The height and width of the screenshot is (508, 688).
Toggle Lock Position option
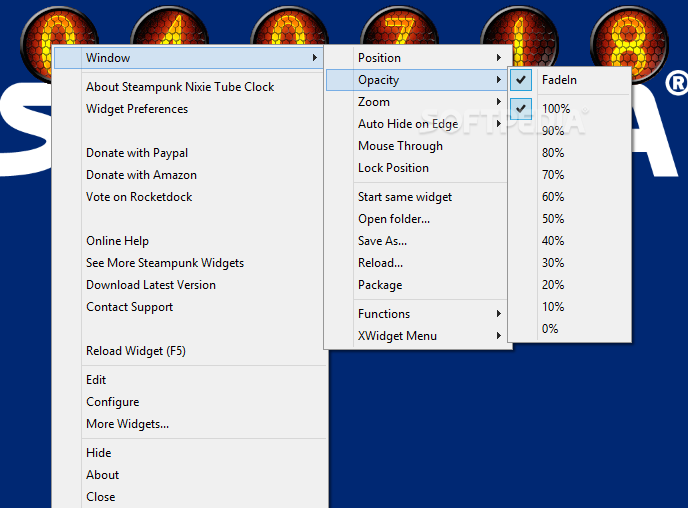click(417, 168)
